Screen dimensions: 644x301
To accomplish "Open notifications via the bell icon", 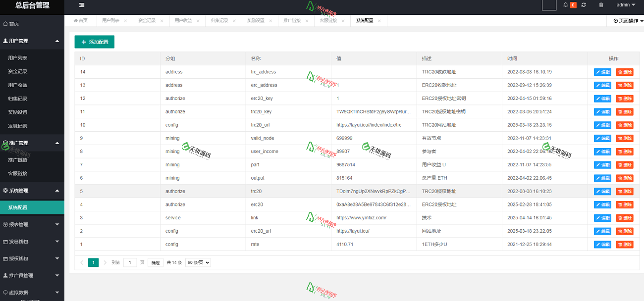I will tap(565, 5).
